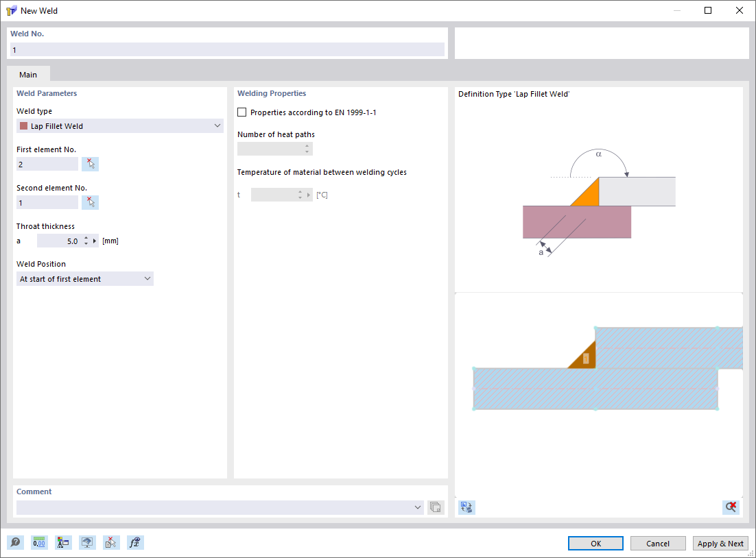Screen dimensions: 756x558
Task: Enable Properties according to EN 1999-1-1
Action: coord(242,112)
